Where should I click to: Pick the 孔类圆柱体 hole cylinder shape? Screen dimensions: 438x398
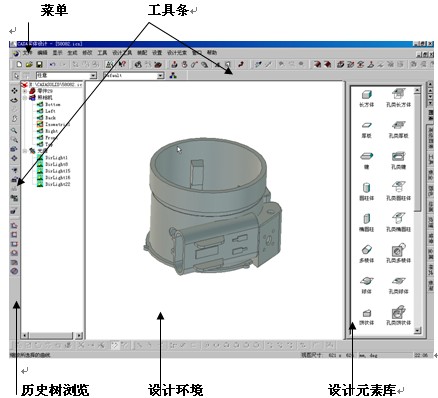398,191
